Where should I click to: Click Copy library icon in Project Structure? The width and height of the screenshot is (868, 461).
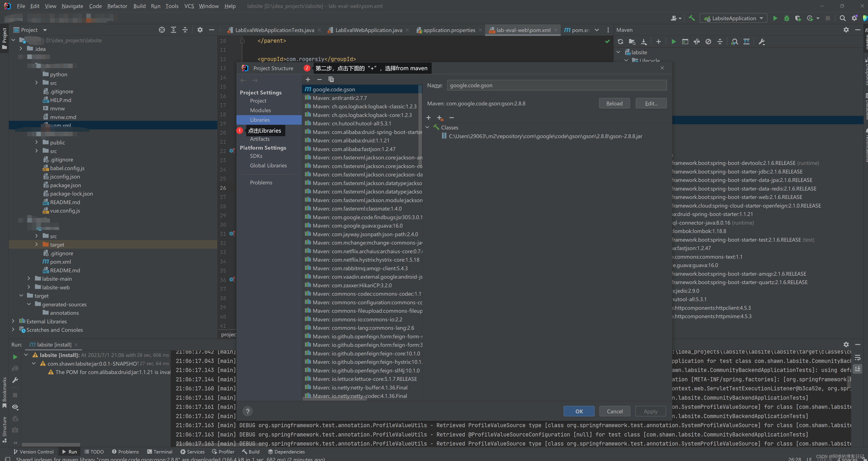331,79
